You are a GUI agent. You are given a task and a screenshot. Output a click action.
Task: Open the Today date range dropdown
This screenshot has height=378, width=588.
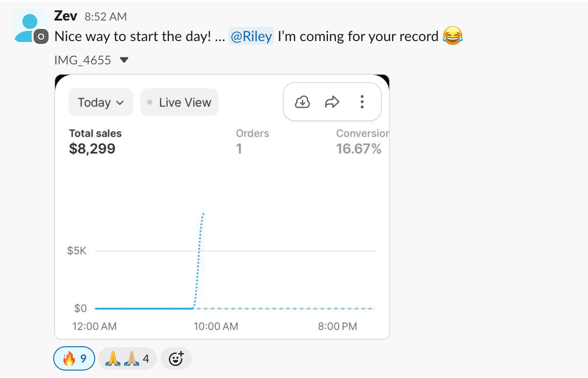101,102
